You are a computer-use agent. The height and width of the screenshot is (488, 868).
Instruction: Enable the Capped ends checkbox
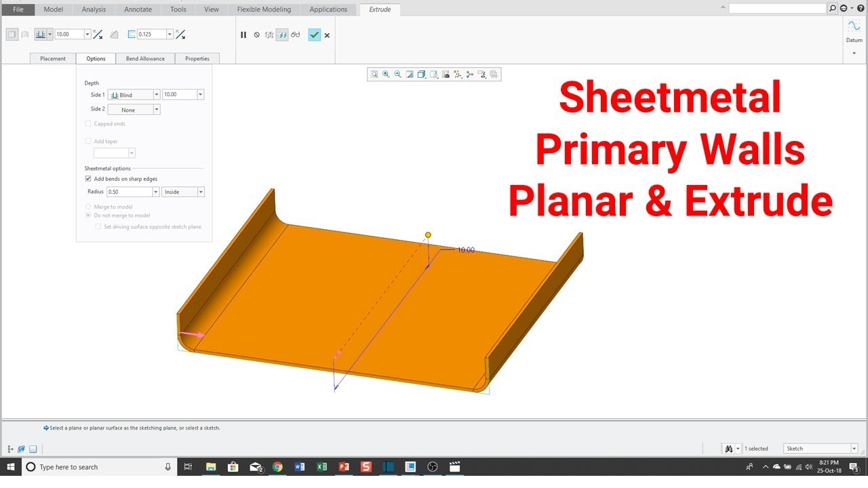click(x=88, y=124)
